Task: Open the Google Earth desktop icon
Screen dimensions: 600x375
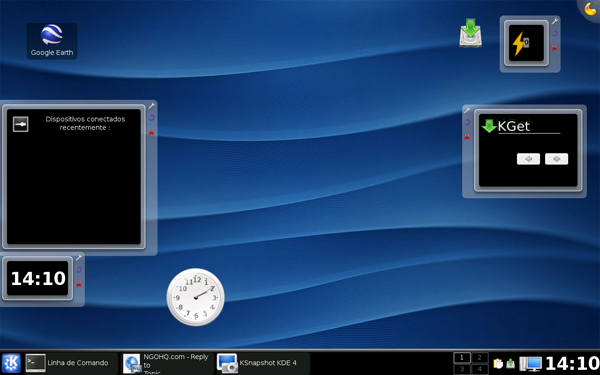Action: pos(52,41)
